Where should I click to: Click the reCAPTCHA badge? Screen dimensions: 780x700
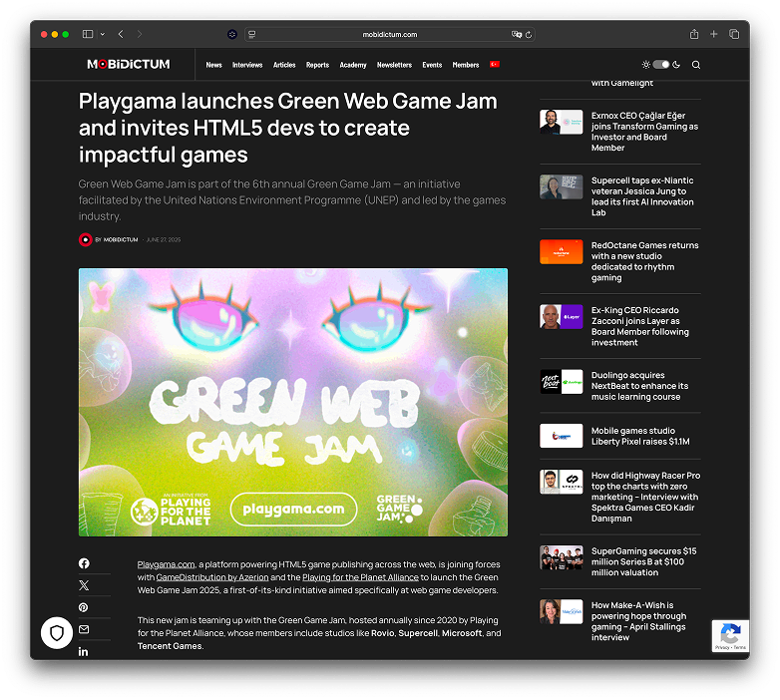pyautogui.click(x=730, y=636)
